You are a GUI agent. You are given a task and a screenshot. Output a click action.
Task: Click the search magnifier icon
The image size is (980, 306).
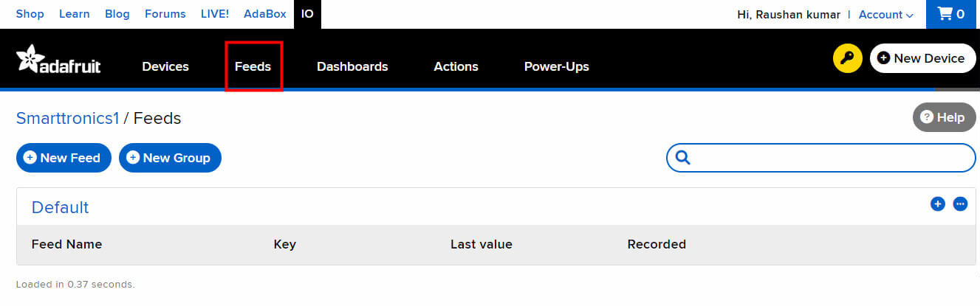point(682,157)
